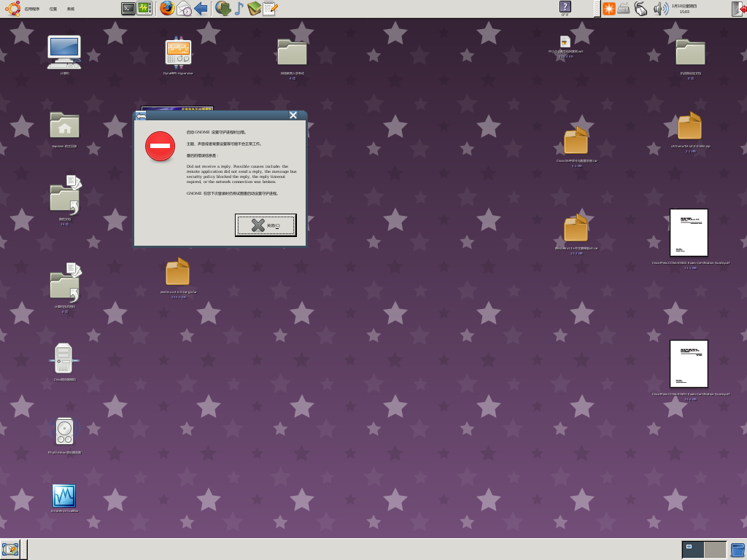Viewport: 747px width, 560px height.
Task: Click the 'Did not receive a reply' error text
Action: (241, 174)
